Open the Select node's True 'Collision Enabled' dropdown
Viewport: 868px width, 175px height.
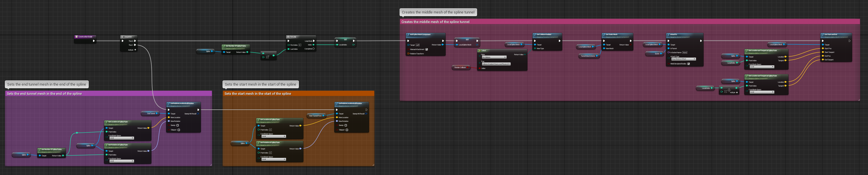(x=496, y=64)
